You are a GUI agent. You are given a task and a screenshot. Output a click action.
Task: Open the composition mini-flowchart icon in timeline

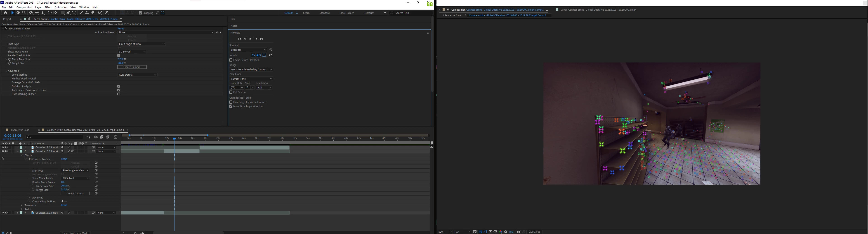[x=88, y=137]
